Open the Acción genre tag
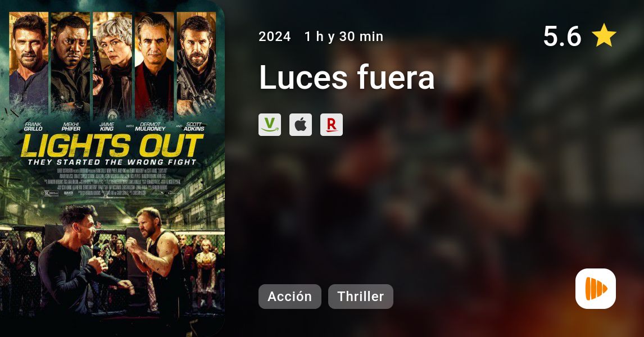The width and height of the screenshot is (644, 337). click(289, 297)
